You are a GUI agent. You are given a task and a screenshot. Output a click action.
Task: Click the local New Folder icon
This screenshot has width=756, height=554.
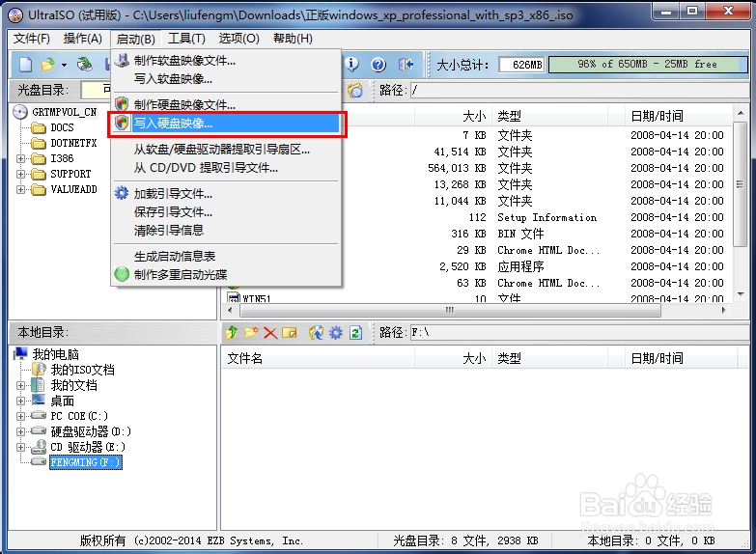click(251, 332)
